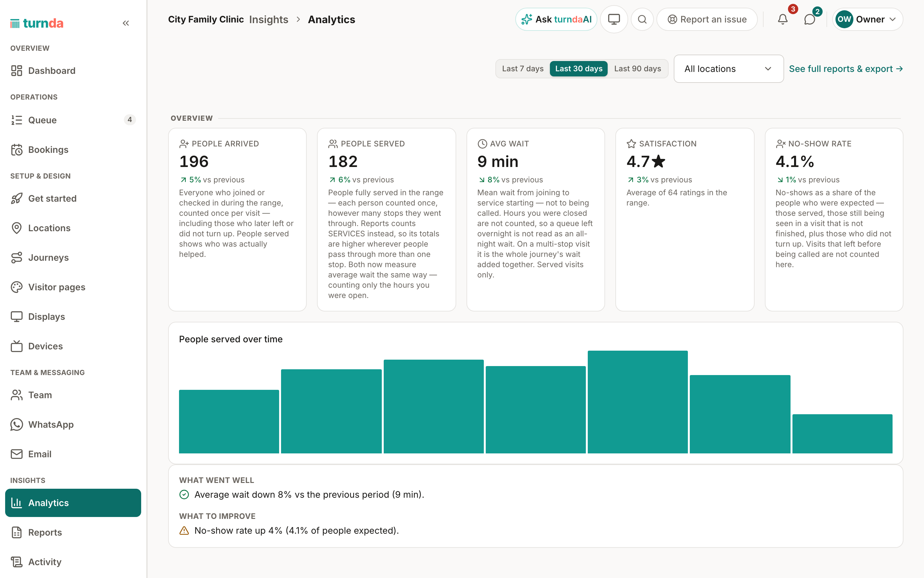
Task: Click the City Family Clinic name
Action: click(x=206, y=20)
